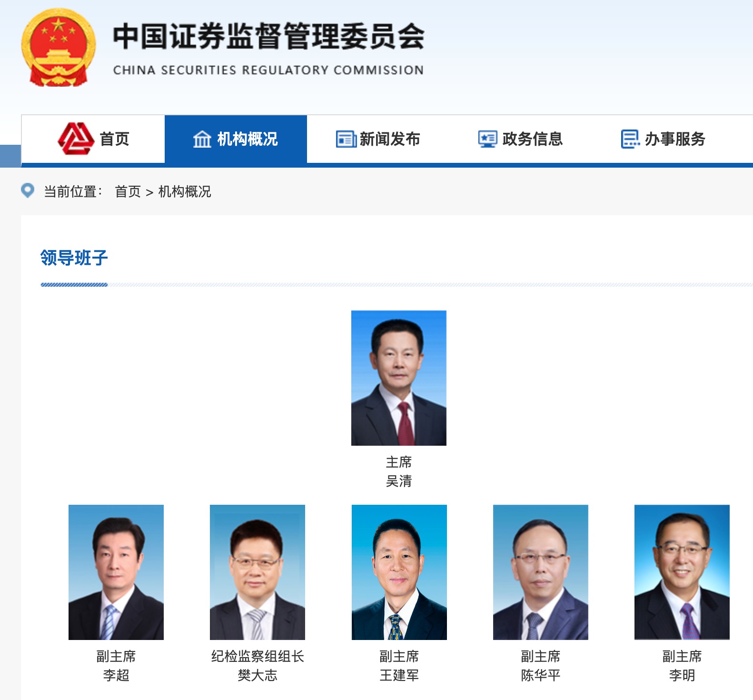The image size is (753, 700).
Task: Open the 政务信息 menu item
Action: coord(520,139)
